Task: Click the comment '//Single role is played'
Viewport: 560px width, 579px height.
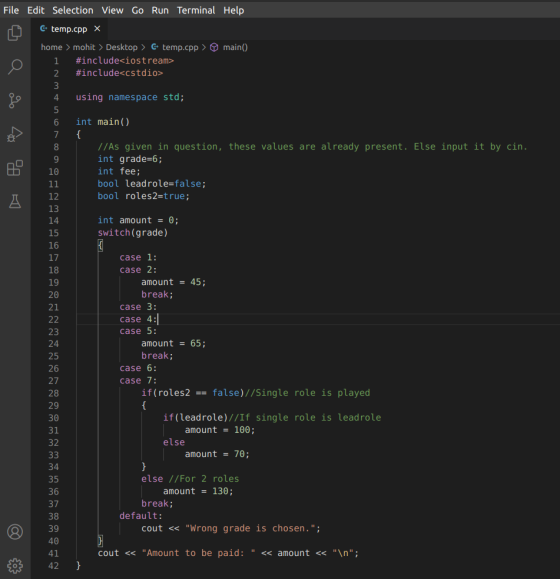Action: coord(307,393)
